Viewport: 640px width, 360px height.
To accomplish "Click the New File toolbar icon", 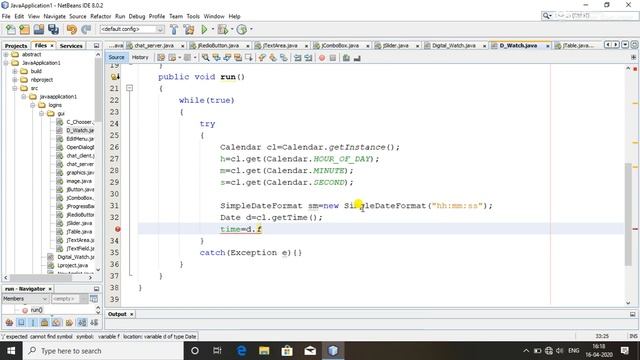I will coord(11,29).
